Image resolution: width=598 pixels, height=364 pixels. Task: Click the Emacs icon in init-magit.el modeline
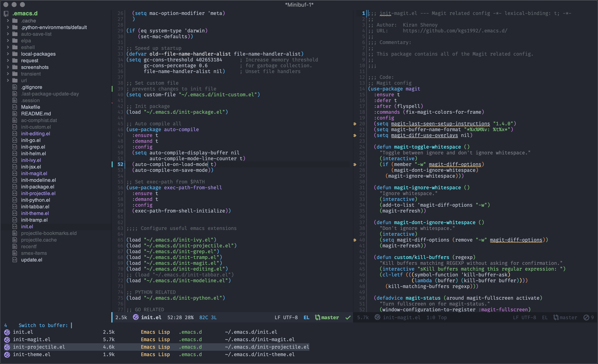(377, 317)
